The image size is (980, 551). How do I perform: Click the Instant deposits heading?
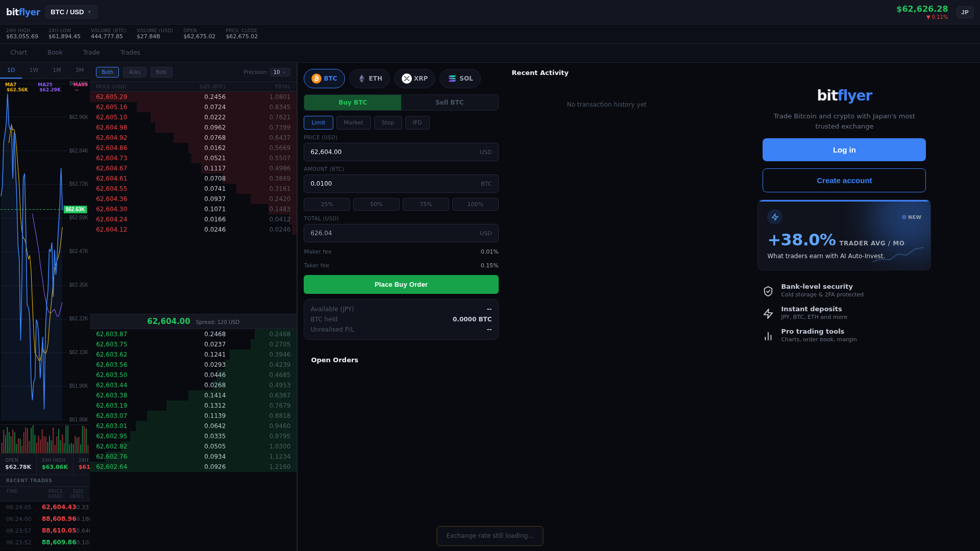click(812, 309)
